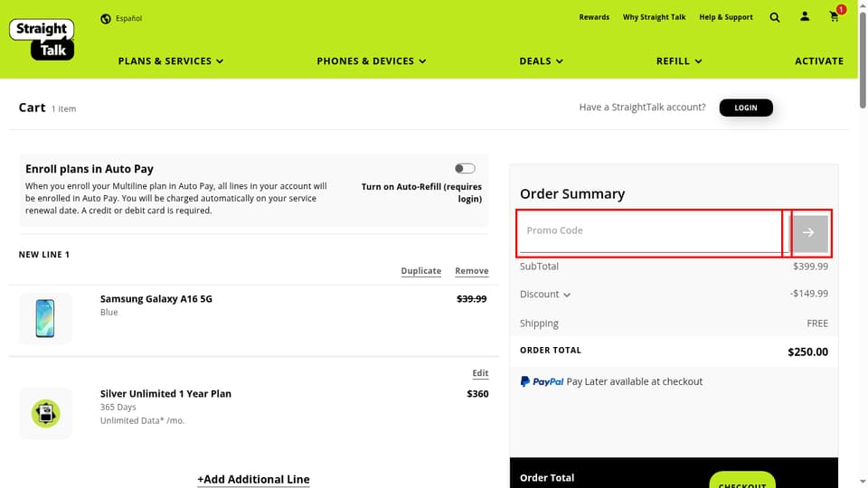Click the Silver Unlimited plan icon

[x=45, y=413]
